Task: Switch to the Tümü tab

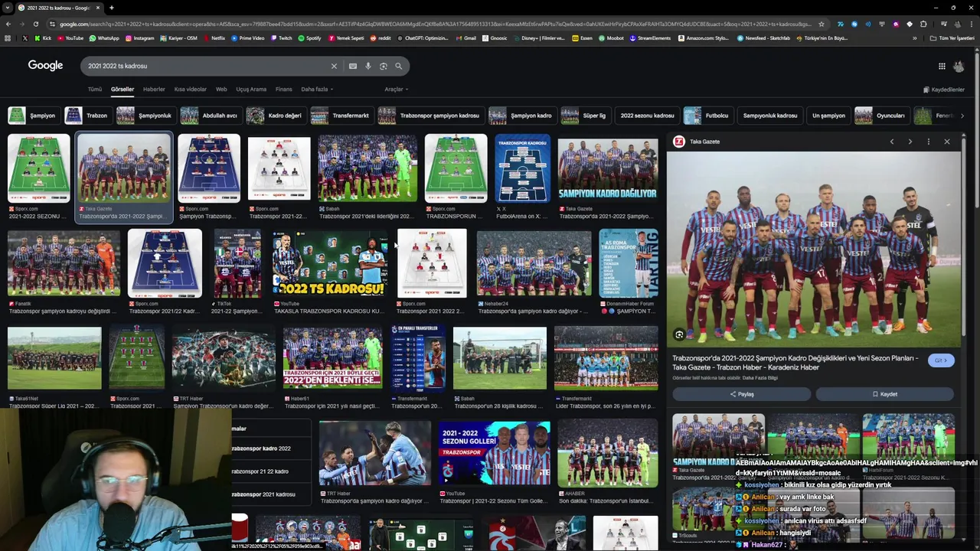Action: pyautogui.click(x=94, y=90)
